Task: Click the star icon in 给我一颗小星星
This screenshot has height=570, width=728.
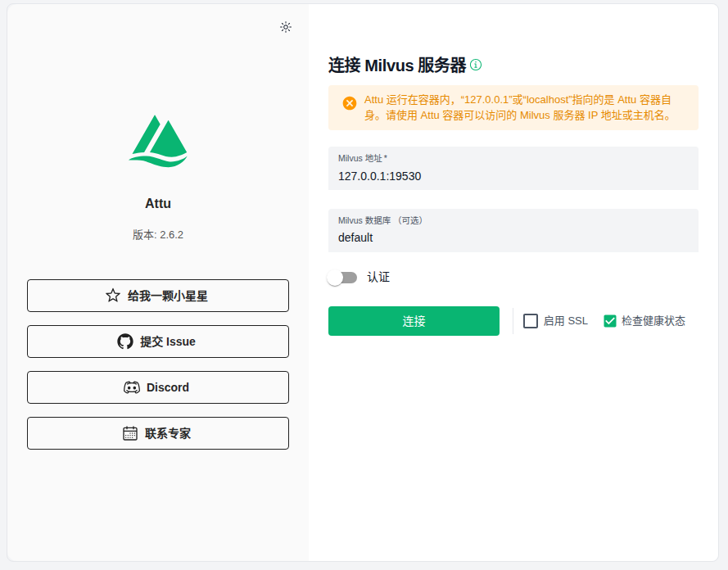Action: coord(113,296)
